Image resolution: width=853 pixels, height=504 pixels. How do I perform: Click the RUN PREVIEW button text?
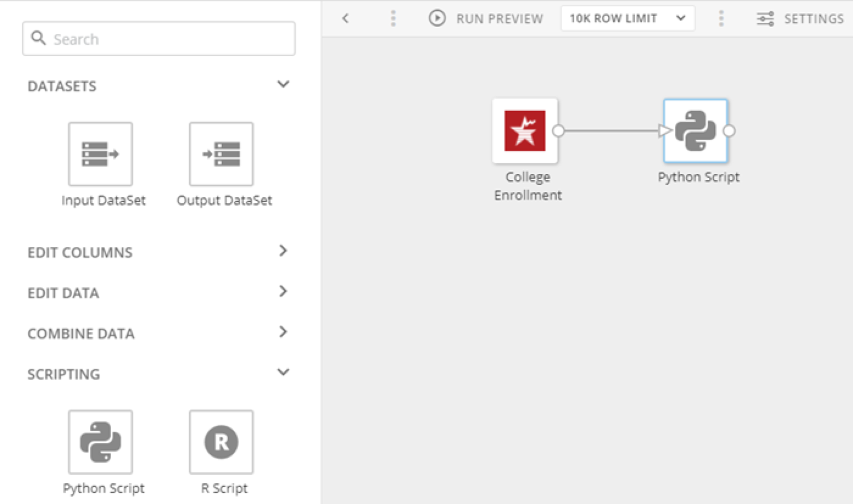pyautogui.click(x=499, y=19)
